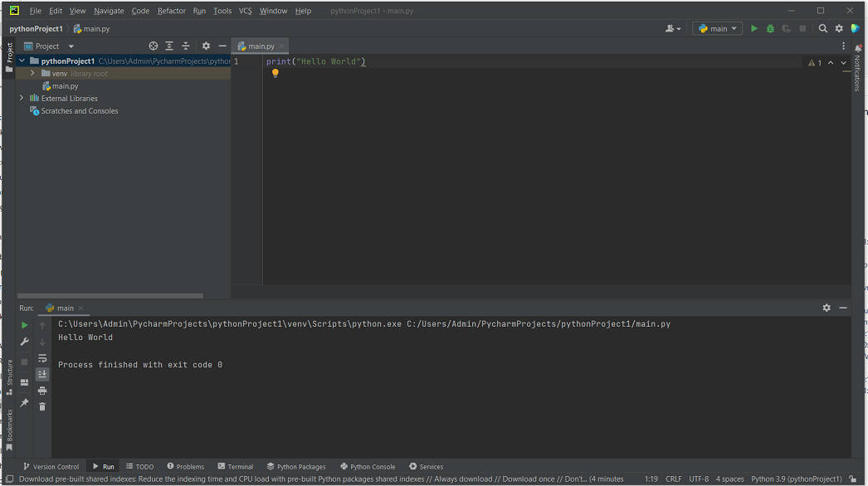Open the Bookmarks tool window sidebar tab
Image resolution: width=868 pixels, height=486 pixels.
(9, 430)
